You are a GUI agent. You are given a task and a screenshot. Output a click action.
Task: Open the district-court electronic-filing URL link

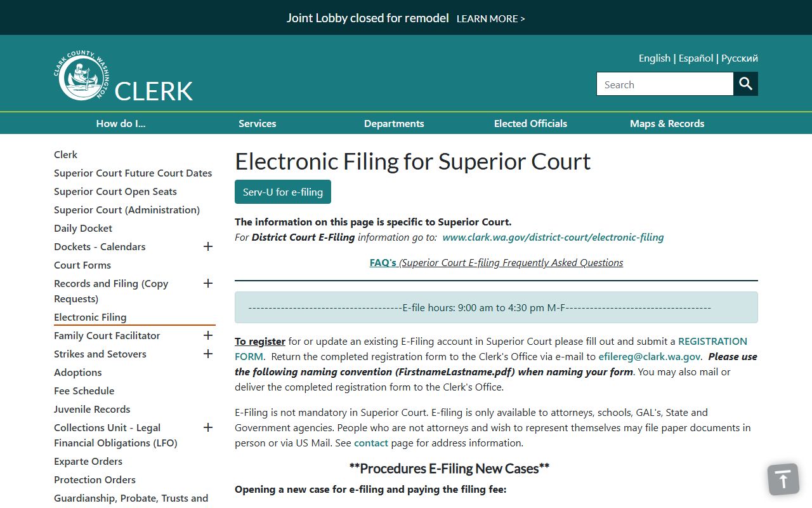(x=553, y=237)
